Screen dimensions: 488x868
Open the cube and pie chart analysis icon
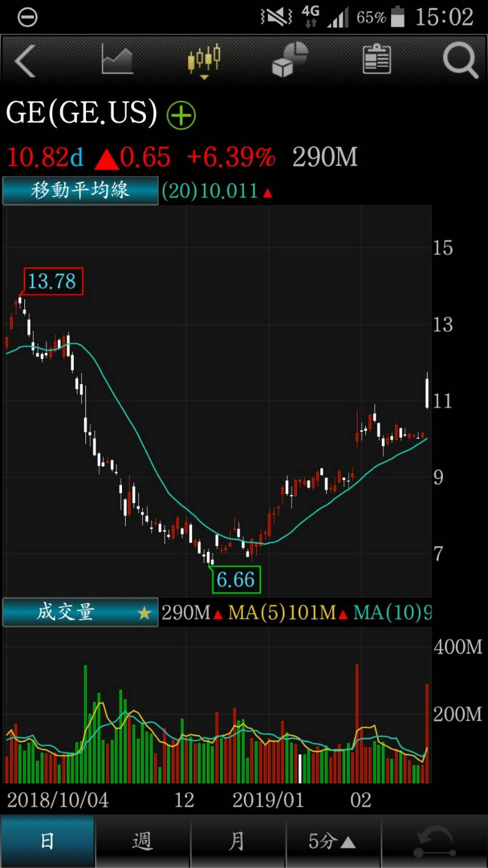[289, 59]
